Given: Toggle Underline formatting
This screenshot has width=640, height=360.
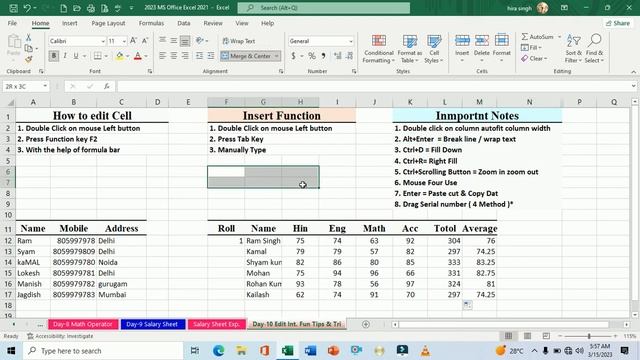Looking at the screenshot, I should pyautogui.click(x=76, y=56).
